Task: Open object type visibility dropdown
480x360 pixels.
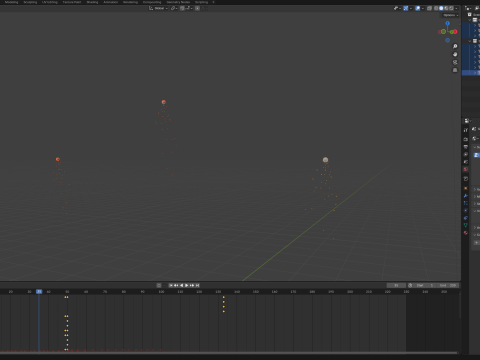Action: (397, 8)
